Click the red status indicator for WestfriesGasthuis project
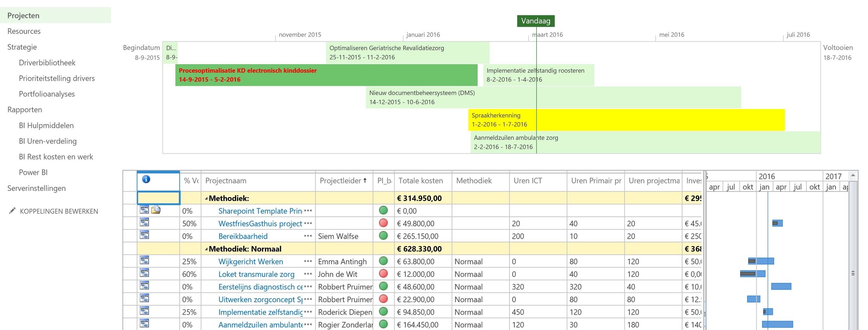Image resolution: width=868 pixels, height=330 pixels. 383,223
